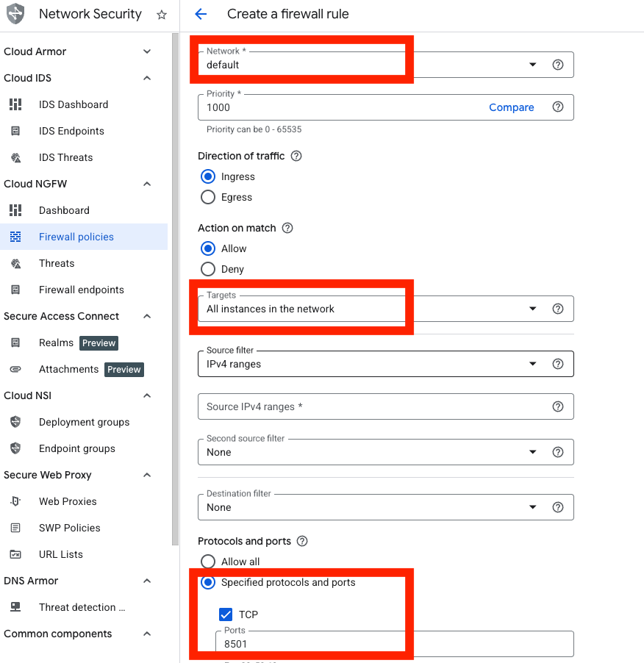Select Allow all protocols and ports
This screenshot has width=644, height=663.
(x=208, y=562)
